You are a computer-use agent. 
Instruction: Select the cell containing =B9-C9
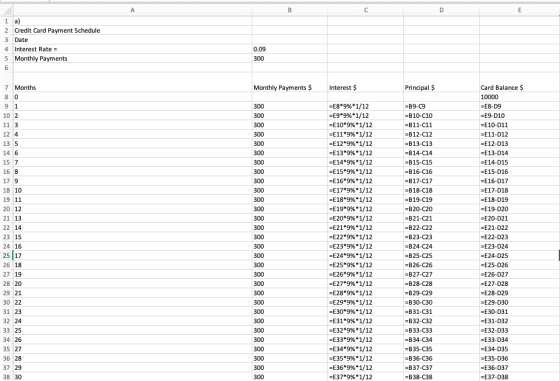point(441,106)
